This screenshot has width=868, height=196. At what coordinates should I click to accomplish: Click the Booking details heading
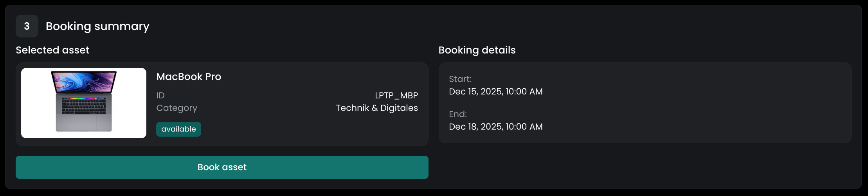click(477, 50)
